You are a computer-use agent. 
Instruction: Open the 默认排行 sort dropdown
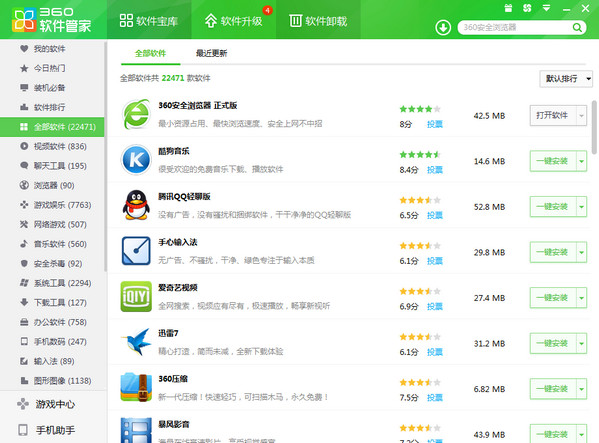[566, 79]
